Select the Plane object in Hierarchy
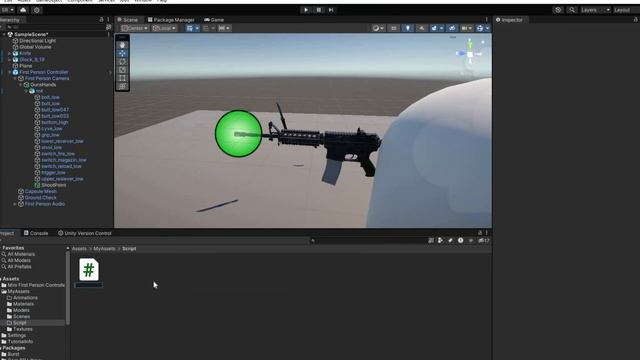The image size is (640, 360). click(x=25, y=66)
